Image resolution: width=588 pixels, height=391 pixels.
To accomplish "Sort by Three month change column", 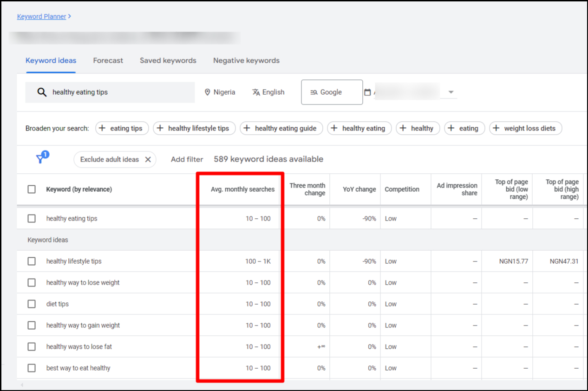I will coord(307,189).
